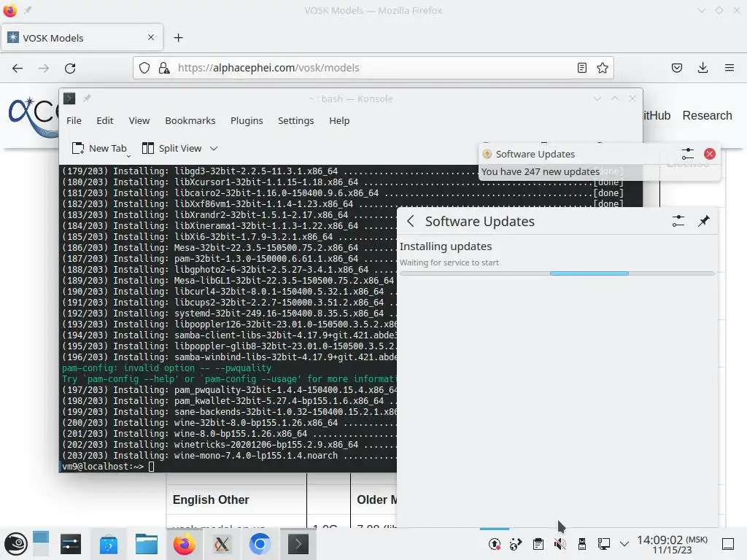747x560 pixels.
Task: Open the Konsole Plugins menu
Action: point(247,120)
